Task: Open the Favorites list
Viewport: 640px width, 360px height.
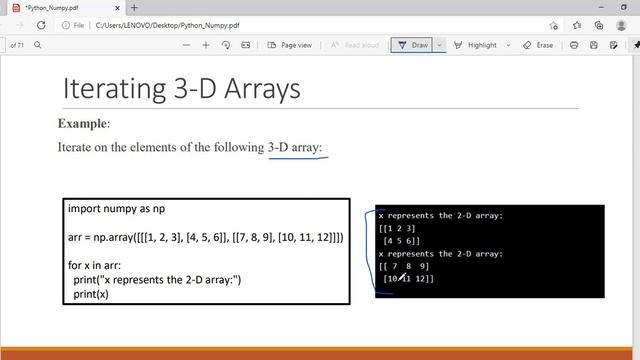Action: (577, 25)
